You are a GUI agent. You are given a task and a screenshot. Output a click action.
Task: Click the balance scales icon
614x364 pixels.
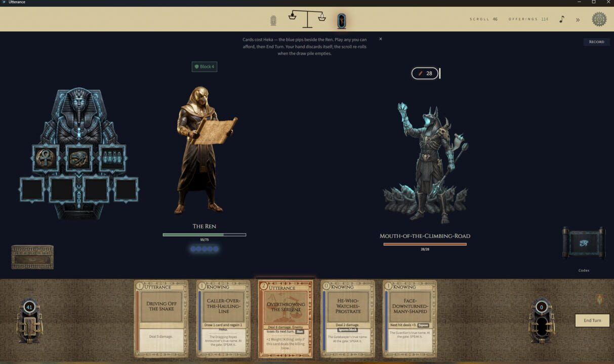[x=307, y=19]
